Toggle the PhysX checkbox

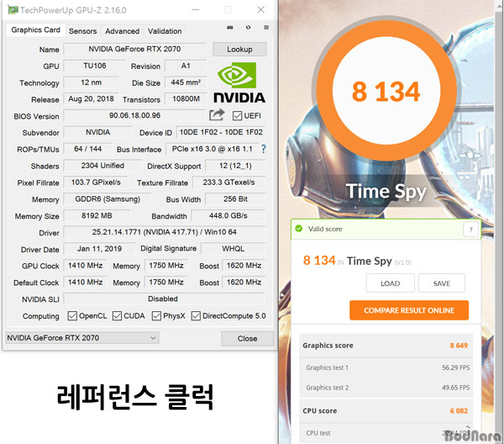pyautogui.click(x=156, y=316)
